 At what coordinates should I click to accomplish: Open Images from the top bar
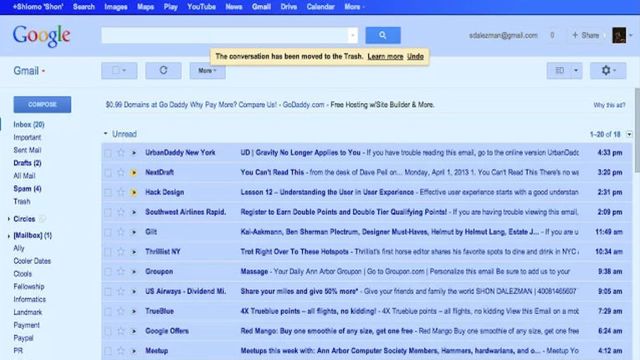[x=116, y=7]
